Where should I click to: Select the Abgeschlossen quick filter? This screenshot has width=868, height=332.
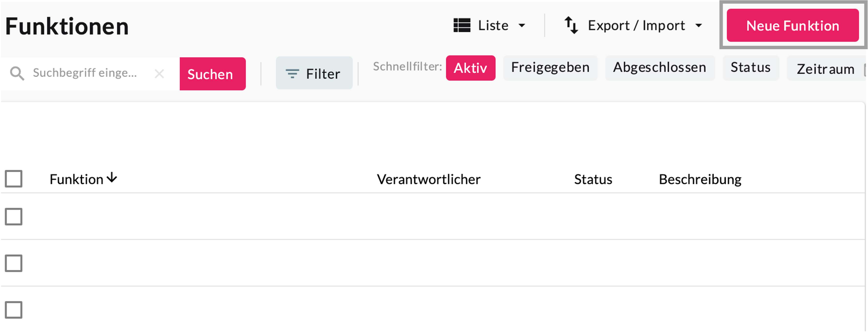[659, 68]
